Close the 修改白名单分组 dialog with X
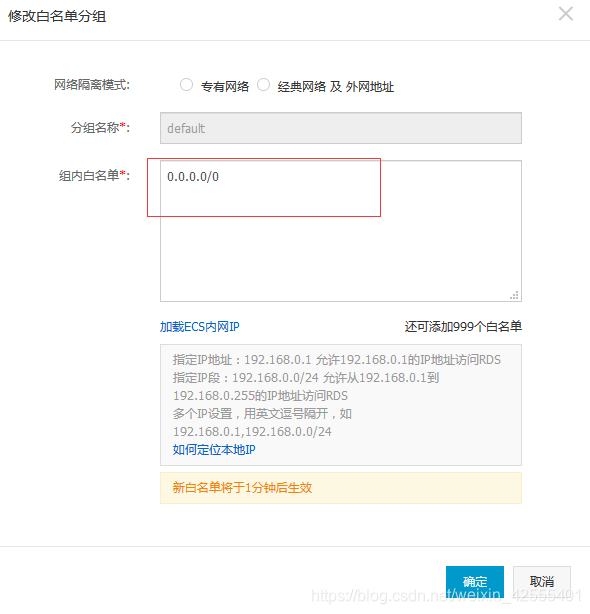590x614 pixels. (x=565, y=14)
